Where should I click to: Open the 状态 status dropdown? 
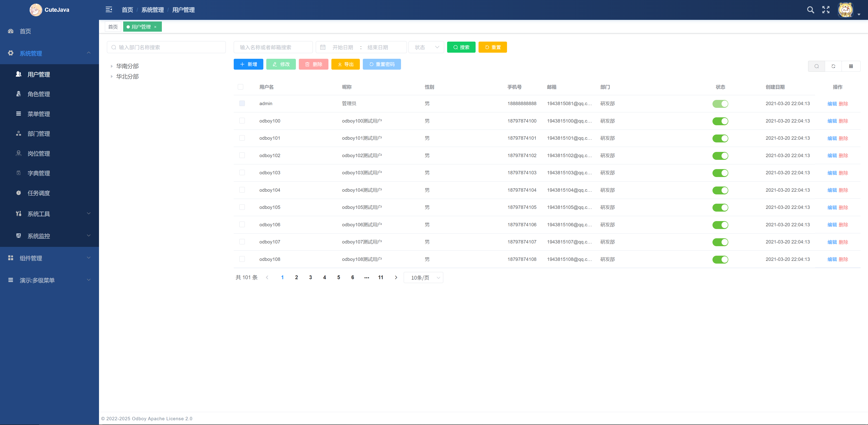(426, 47)
